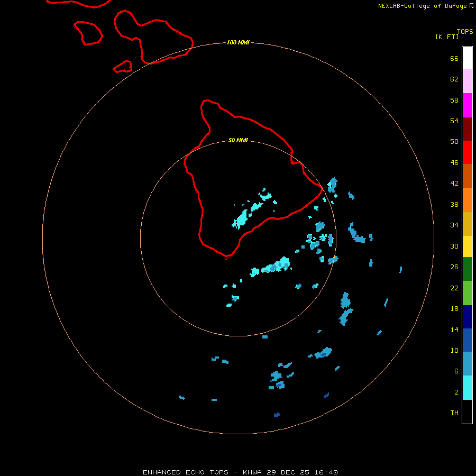The height and width of the screenshot is (476, 476).
Task: Click the legend value '34'
Action: (x=454, y=225)
